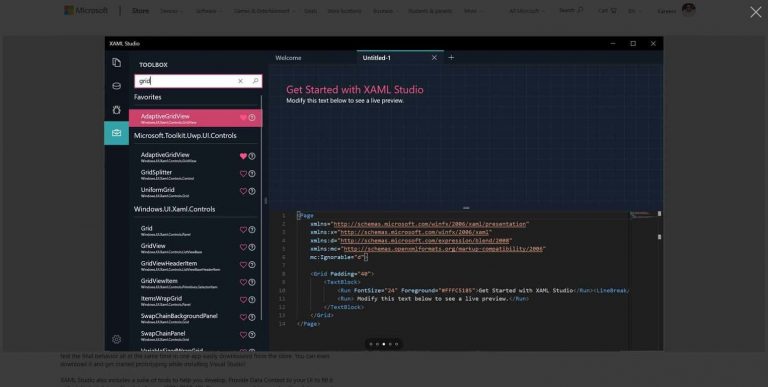Open help for GridView
Screen dimensions: 768x387
tap(252, 247)
